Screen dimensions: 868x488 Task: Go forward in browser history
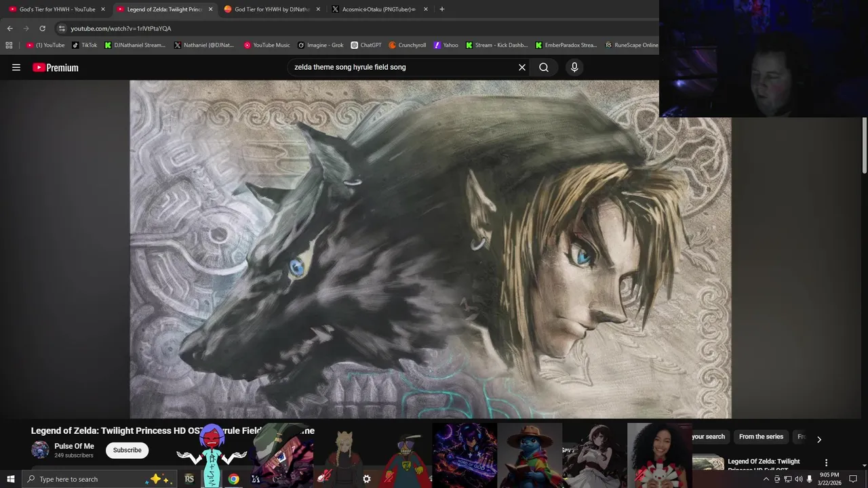click(x=26, y=28)
